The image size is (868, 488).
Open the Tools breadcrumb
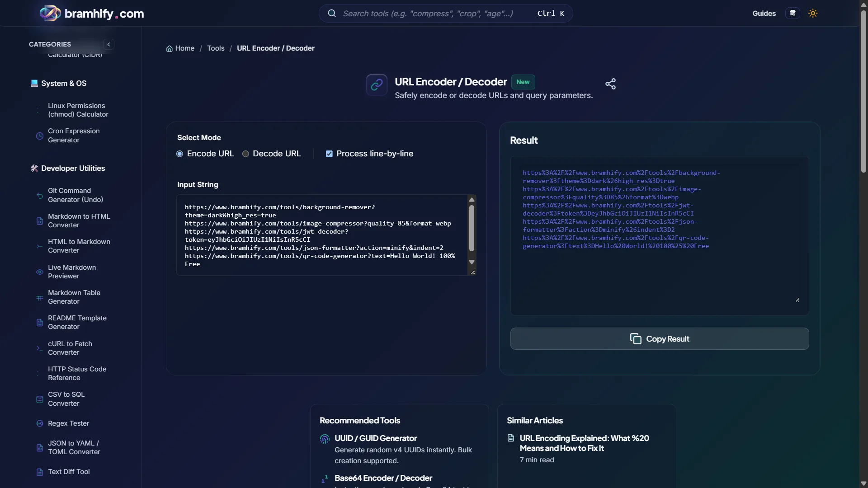click(x=216, y=48)
